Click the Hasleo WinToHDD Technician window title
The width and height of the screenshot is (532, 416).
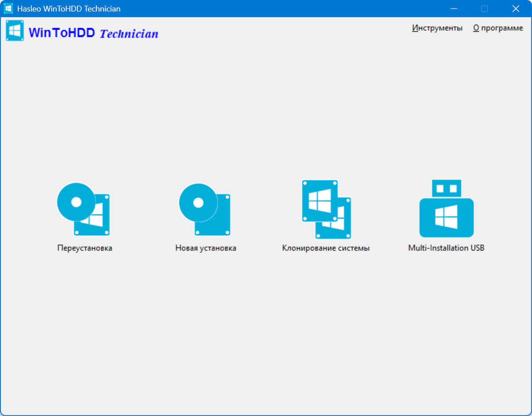pyautogui.click(x=69, y=8)
